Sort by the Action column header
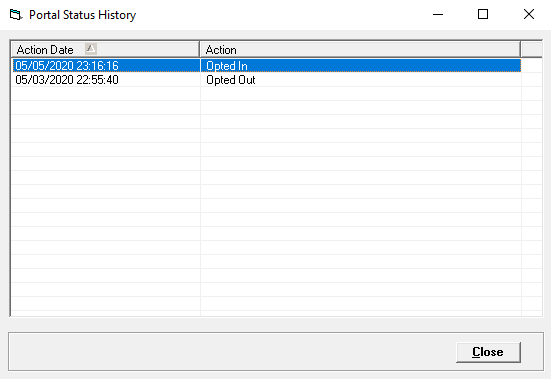The image size is (551, 379). pos(360,49)
